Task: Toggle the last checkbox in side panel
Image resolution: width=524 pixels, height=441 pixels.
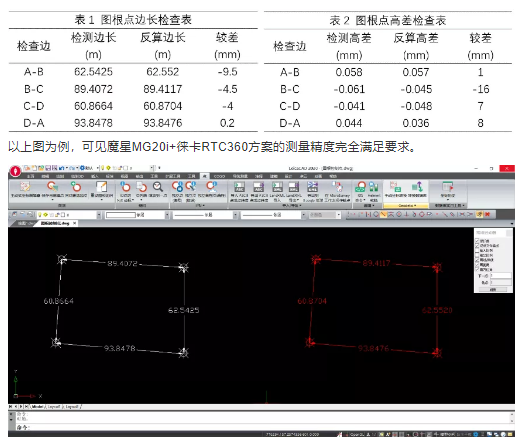Action: (477, 269)
